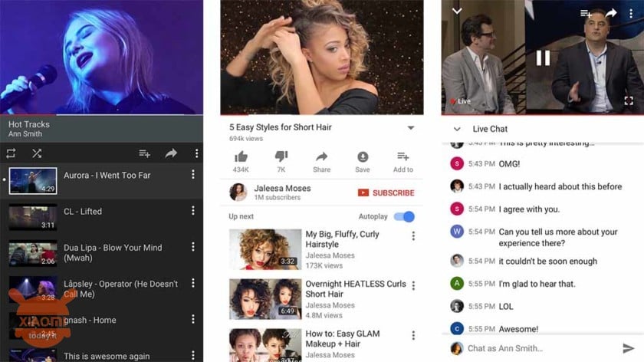
Task: Click the LOL chat message
Action: click(505, 307)
